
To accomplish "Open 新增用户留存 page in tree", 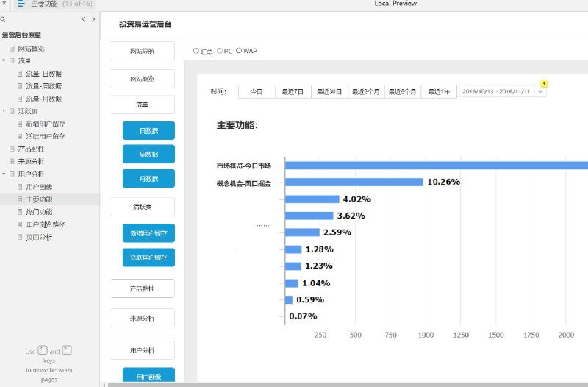I will 46,124.
